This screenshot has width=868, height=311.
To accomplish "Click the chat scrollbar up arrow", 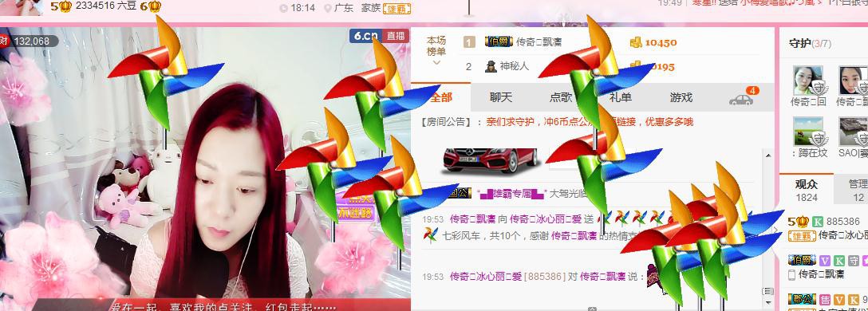I will (768, 156).
